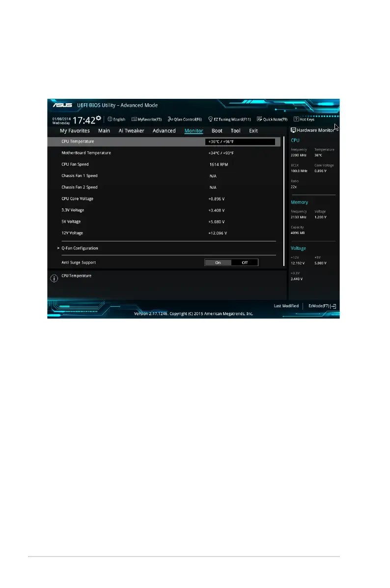Launch Qfan Control(F6) label

click(188, 119)
